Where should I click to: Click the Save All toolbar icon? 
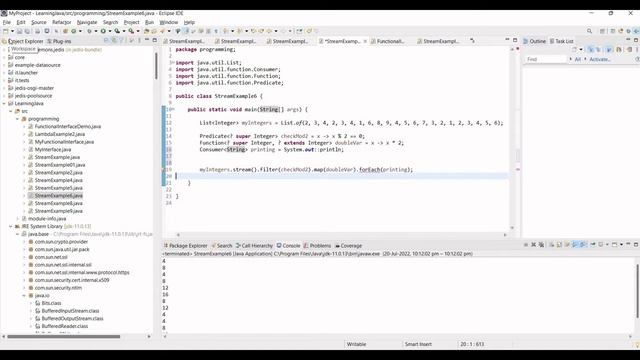[x=27, y=31]
